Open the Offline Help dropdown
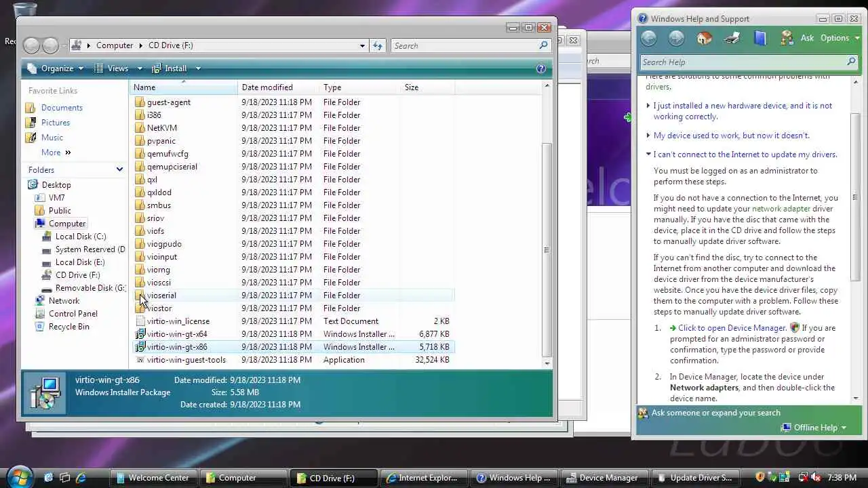This screenshot has width=868, height=488. tap(814, 428)
